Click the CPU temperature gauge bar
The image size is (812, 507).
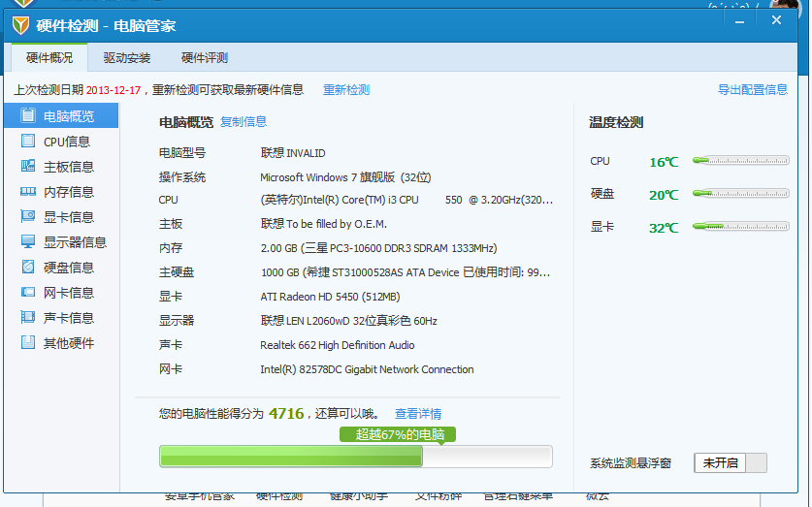tap(741, 160)
